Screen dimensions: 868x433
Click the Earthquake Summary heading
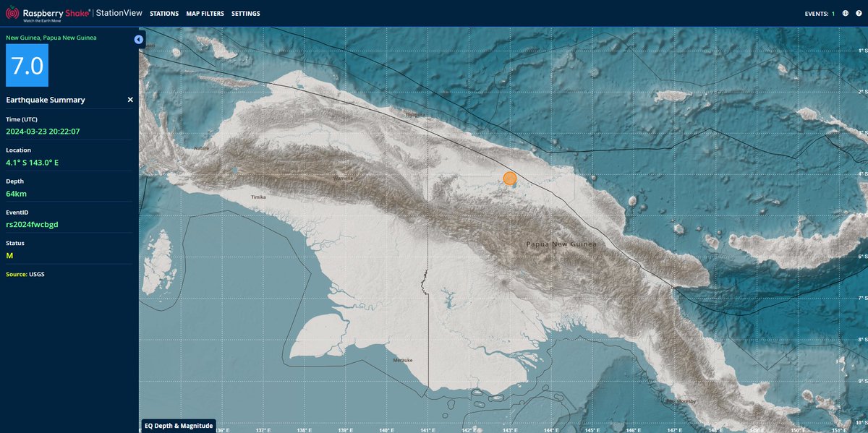(x=46, y=100)
